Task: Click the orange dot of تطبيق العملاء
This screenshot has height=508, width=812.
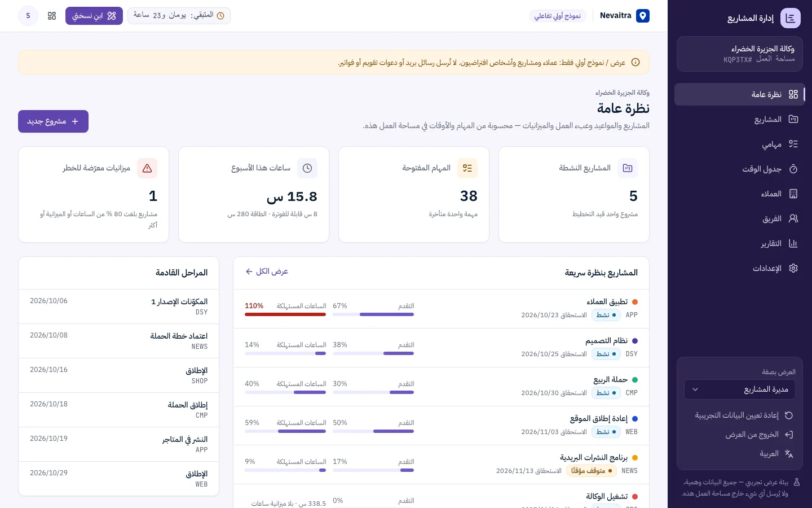Action: coord(635,302)
